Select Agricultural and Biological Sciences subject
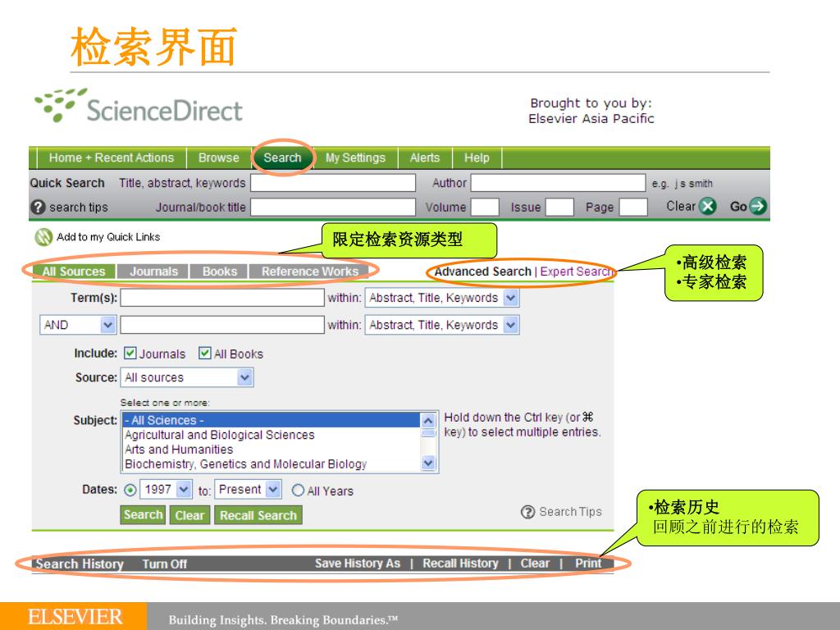The width and height of the screenshot is (840, 630). (272, 435)
